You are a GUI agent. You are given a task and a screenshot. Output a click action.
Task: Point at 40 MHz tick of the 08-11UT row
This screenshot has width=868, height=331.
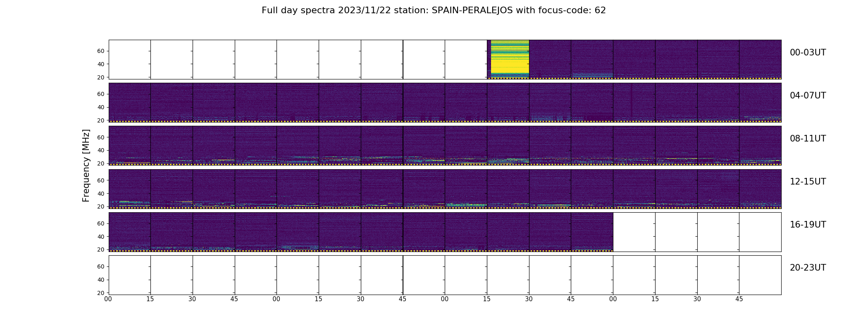101,150
